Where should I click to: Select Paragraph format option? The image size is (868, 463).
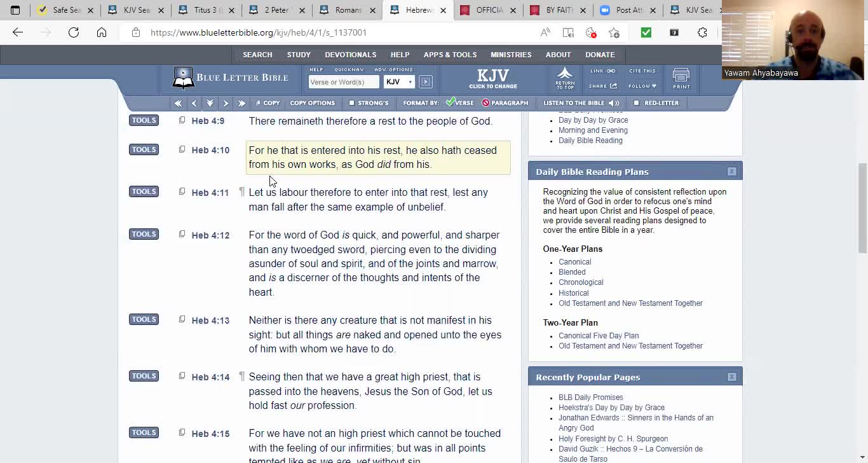(x=505, y=103)
